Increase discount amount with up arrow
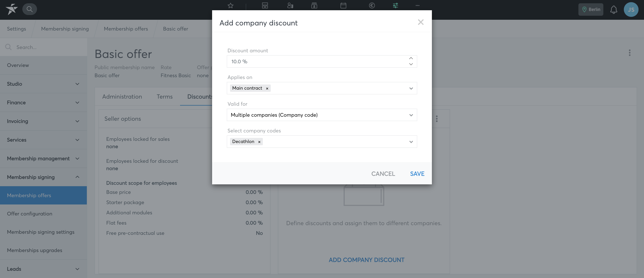The width and height of the screenshot is (644, 278). [x=411, y=58]
